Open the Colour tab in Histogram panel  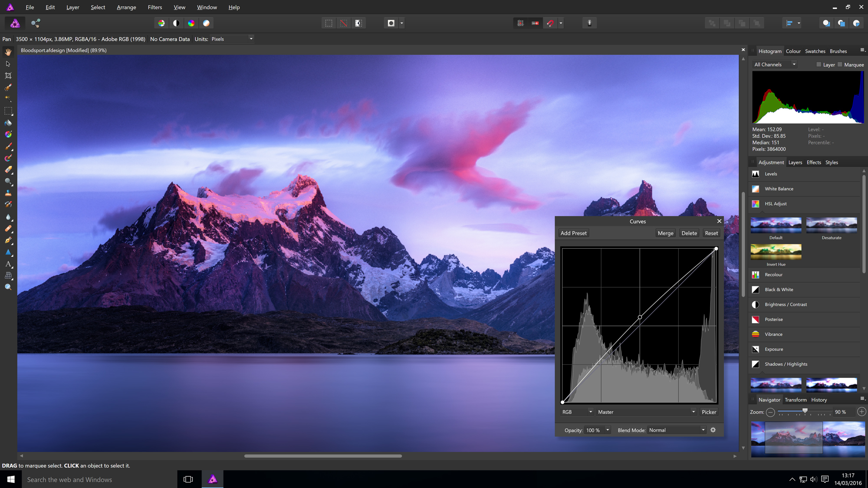coord(793,51)
